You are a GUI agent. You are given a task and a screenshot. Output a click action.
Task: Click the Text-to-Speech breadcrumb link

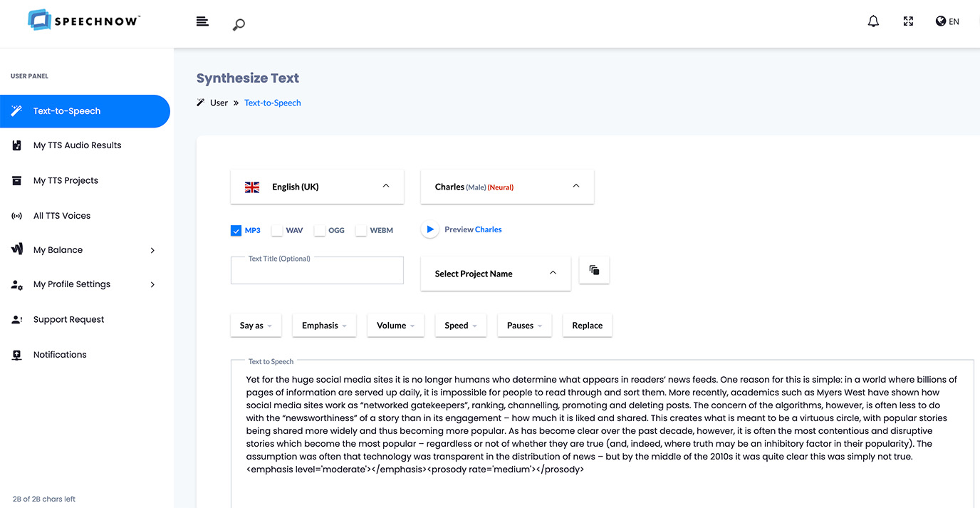(x=272, y=103)
